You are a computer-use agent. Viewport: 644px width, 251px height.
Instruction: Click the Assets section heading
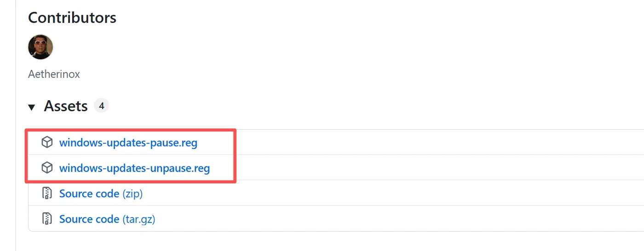[66, 106]
